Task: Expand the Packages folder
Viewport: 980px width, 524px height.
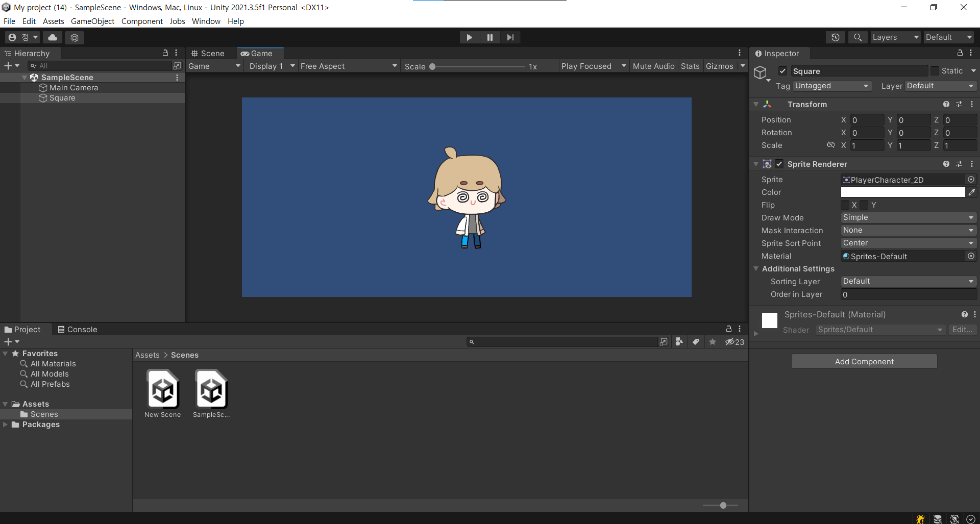Action: pyautogui.click(x=5, y=425)
